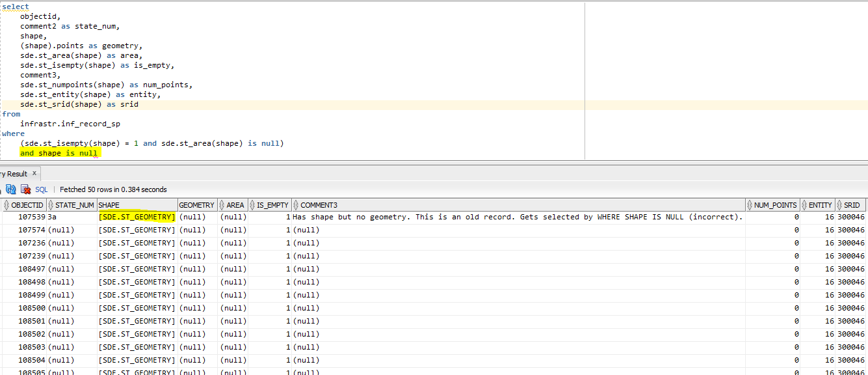This screenshot has width=868, height=375.
Task: Click the sort icon on AREA column
Action: 223,204
